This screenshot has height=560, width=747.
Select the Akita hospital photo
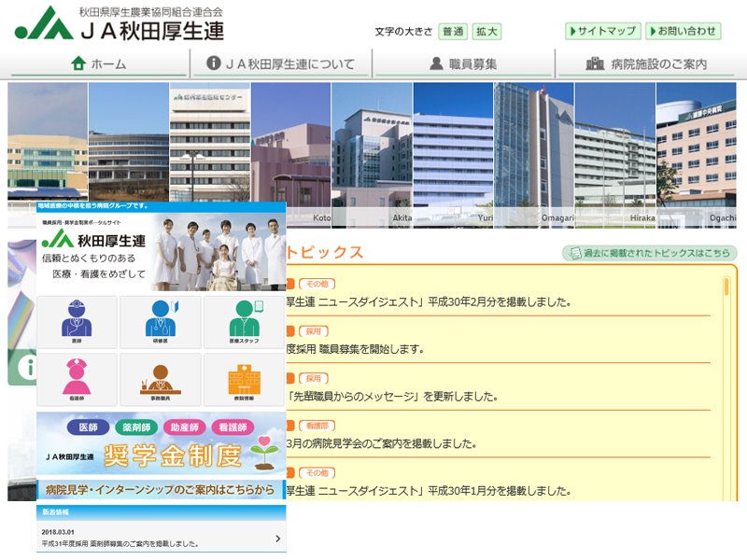click(x=372, y=155)
